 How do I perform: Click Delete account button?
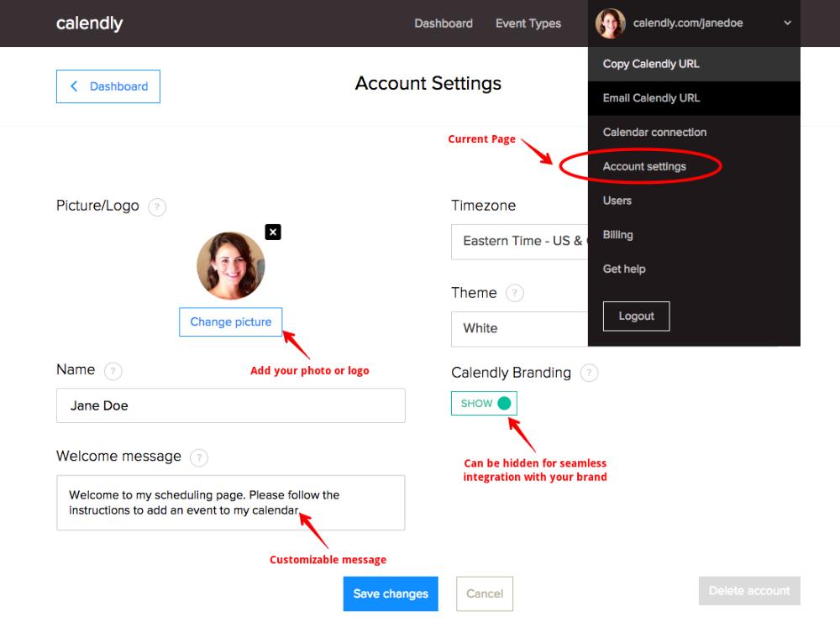pyautogui.click(x=749, y=591)
